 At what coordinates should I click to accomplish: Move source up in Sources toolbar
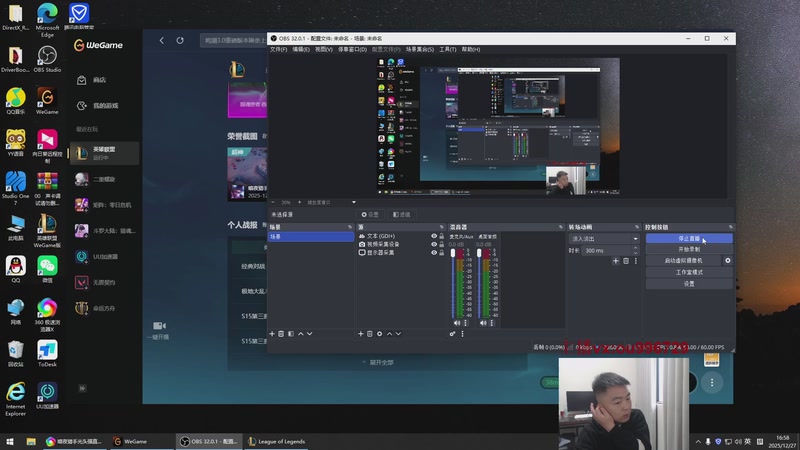pyautogui.click(x=389, y=334)
